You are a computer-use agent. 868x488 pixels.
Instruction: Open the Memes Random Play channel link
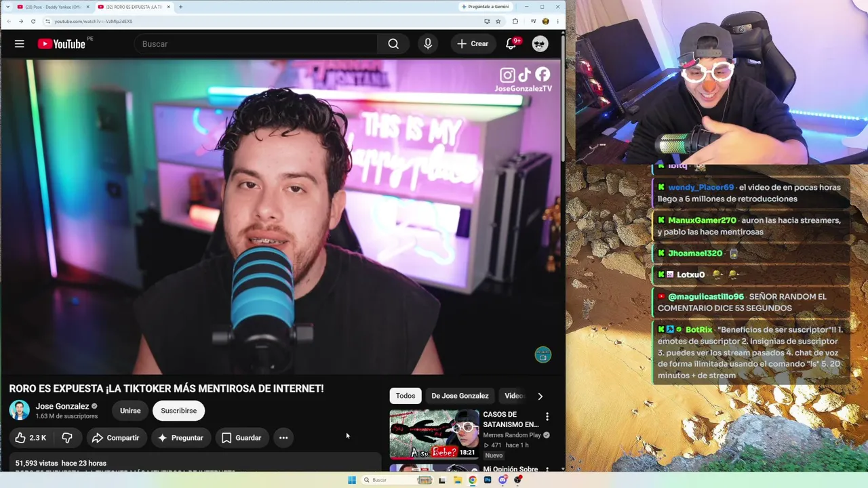512,435
